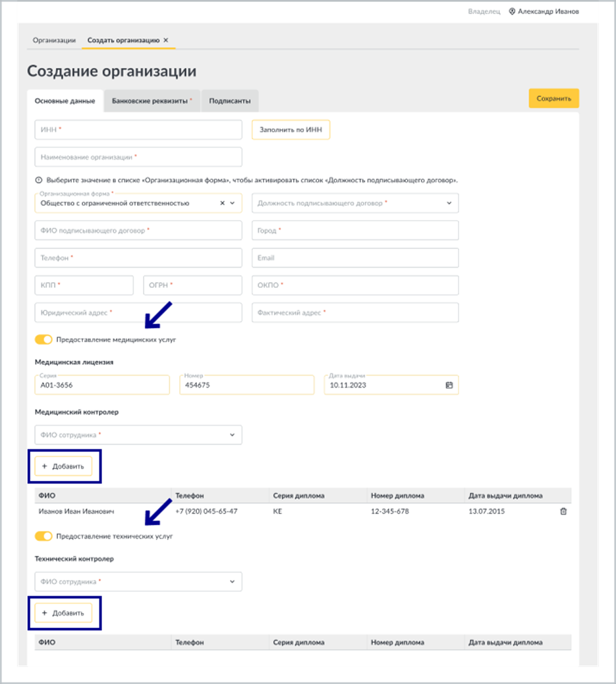Click phone cell +7 (920) 045-65-47
This screenshot has width=616, height=684.
pyautogui.click(x=206, y=511)
